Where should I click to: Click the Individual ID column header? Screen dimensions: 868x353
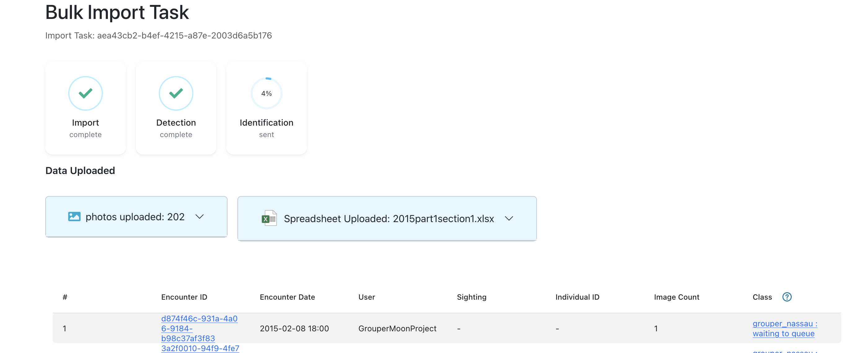577,297
